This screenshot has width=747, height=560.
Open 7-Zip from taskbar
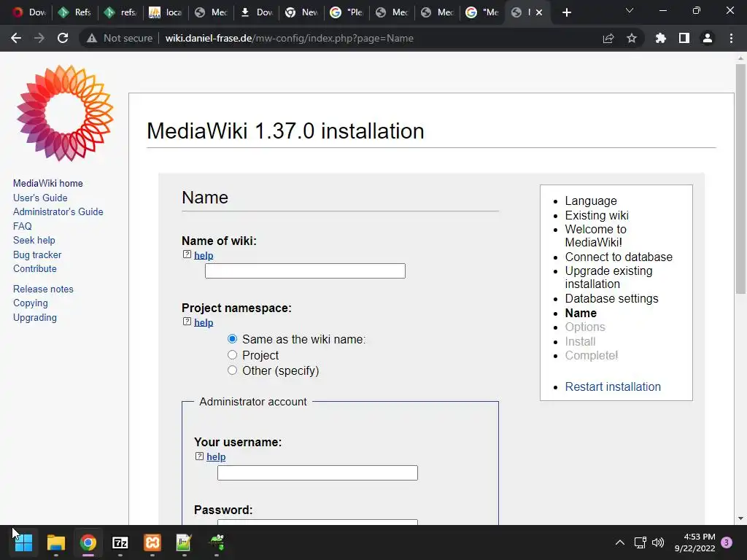pyautogui.click(x=120, y=542)
